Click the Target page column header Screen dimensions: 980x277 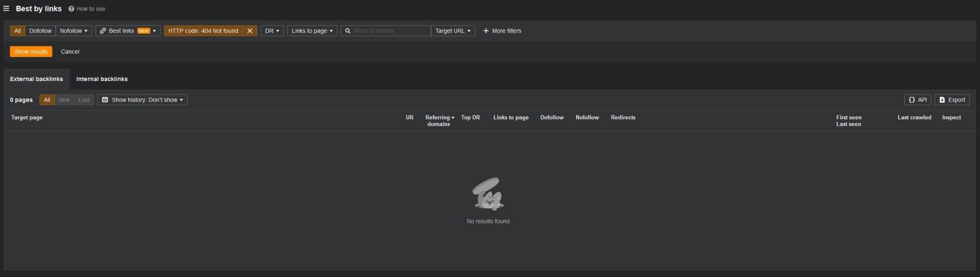[x=27, y=117]
